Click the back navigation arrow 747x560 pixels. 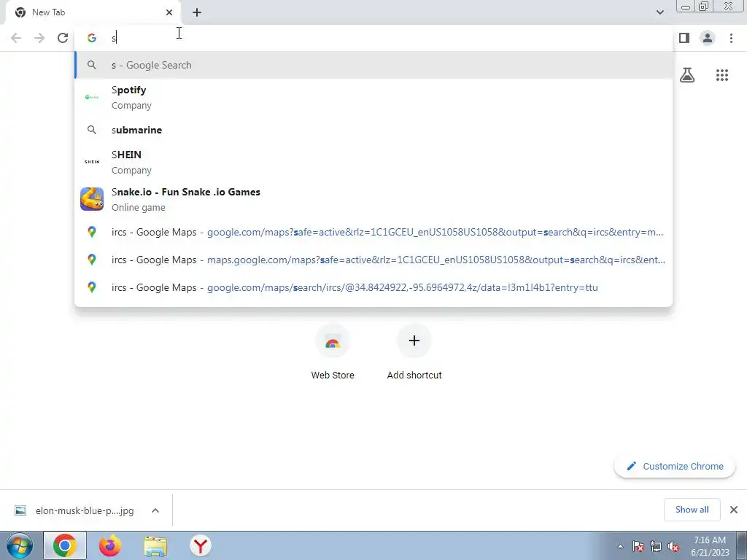(x=16, y=38)
